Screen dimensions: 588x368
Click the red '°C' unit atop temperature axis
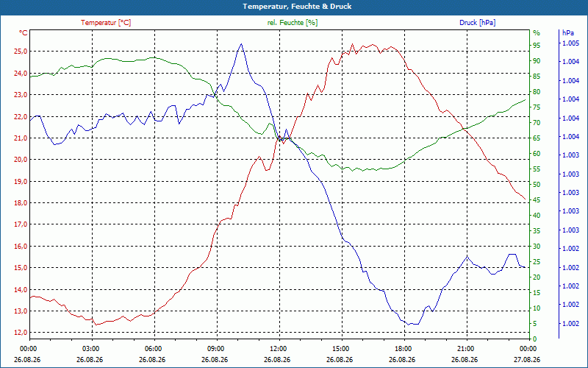[24, 33]
